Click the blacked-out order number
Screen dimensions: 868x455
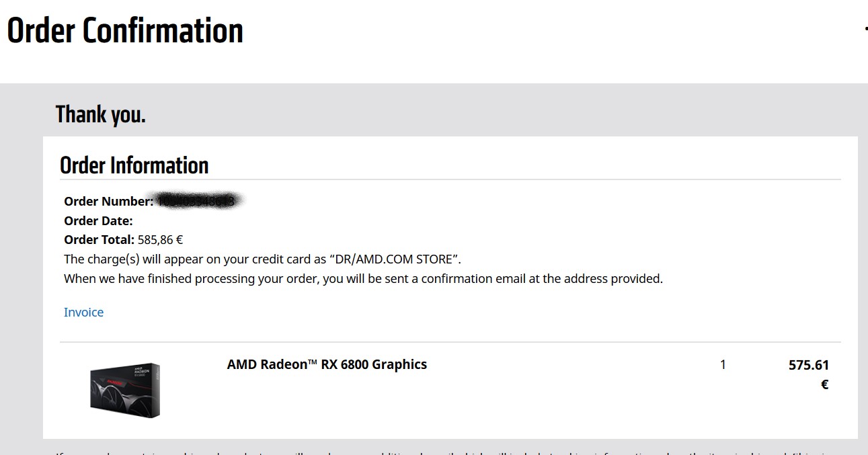tap(198, 200)
